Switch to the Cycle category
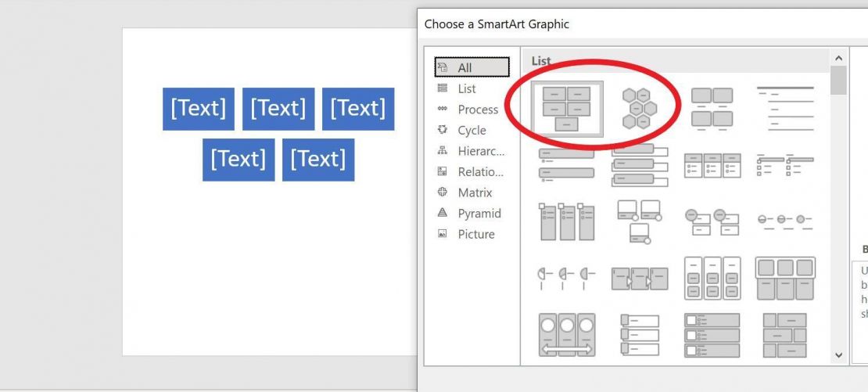868x392 pixels. 471,131
